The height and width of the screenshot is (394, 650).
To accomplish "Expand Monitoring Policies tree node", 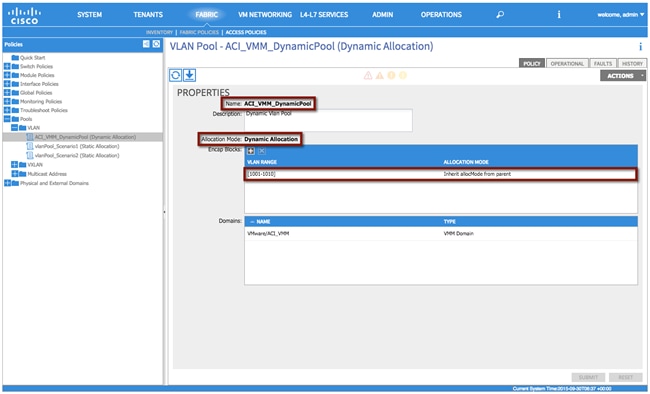I will pos(7,101).
